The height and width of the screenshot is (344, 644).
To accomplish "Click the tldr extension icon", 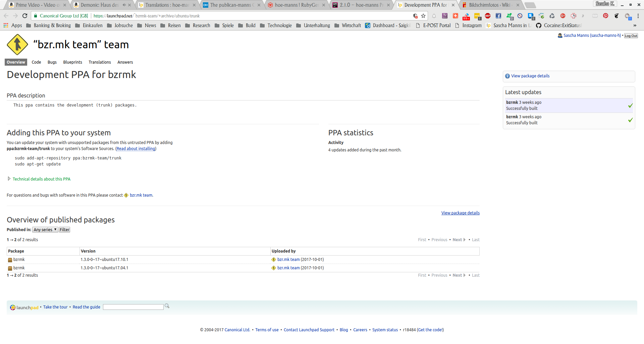I will tap(595, 16).
